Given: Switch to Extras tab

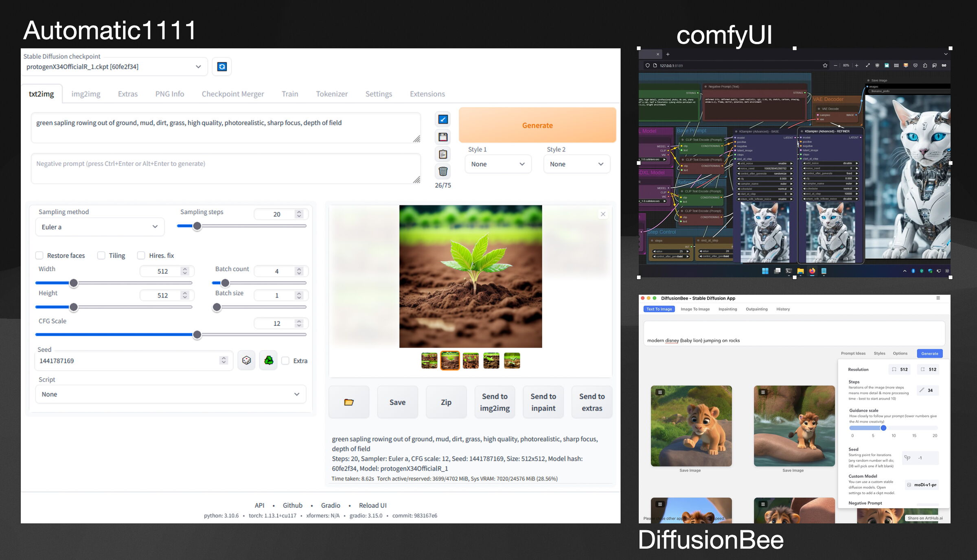Looking at the screenshot, I should point(128,94).
